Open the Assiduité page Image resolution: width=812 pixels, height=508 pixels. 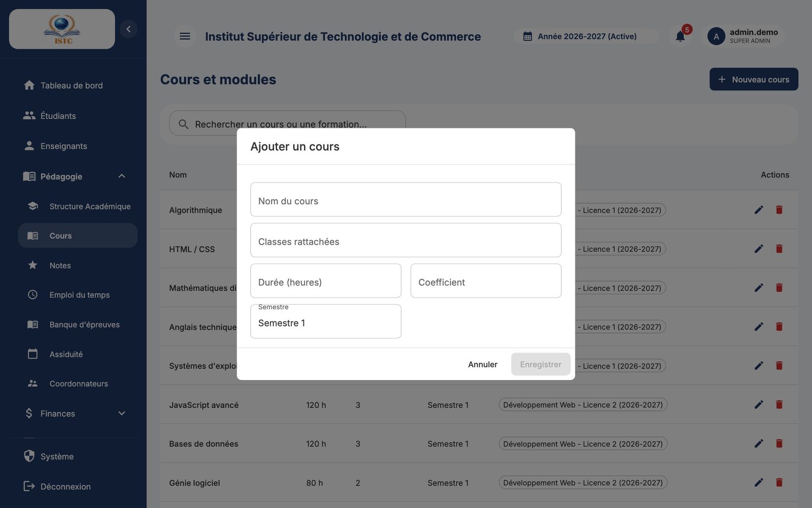(78, 354)
